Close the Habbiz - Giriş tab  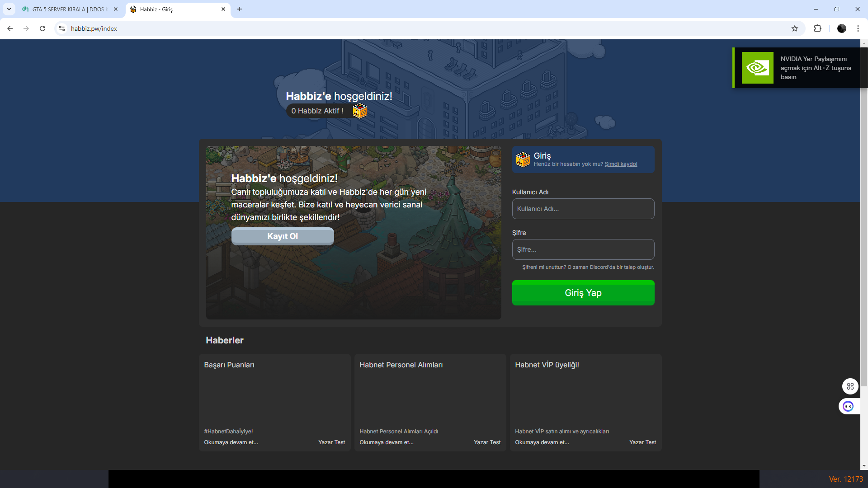(223, 9)
